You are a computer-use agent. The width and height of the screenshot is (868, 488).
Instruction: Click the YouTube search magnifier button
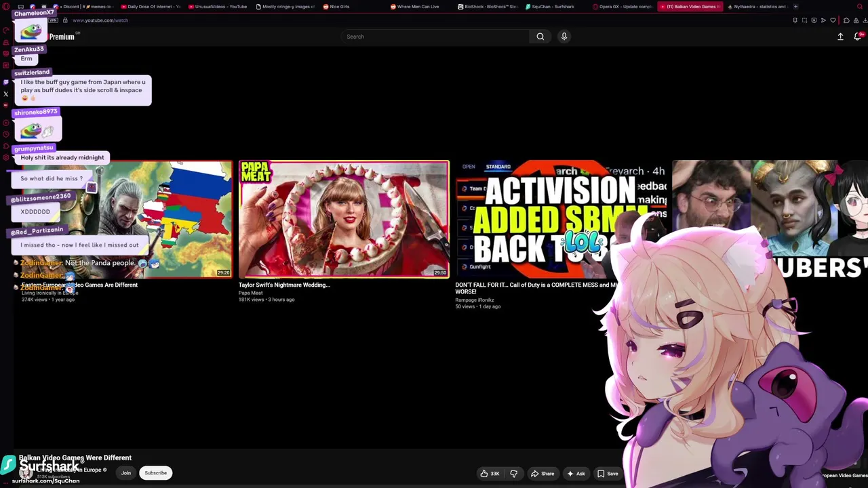[540, 37]
